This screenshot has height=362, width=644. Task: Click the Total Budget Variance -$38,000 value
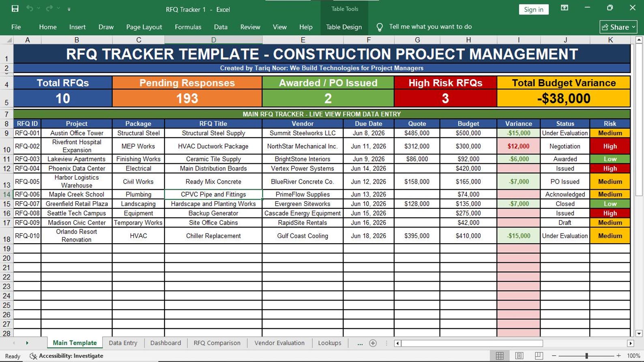pyautogui.click(x=564, y=99)
